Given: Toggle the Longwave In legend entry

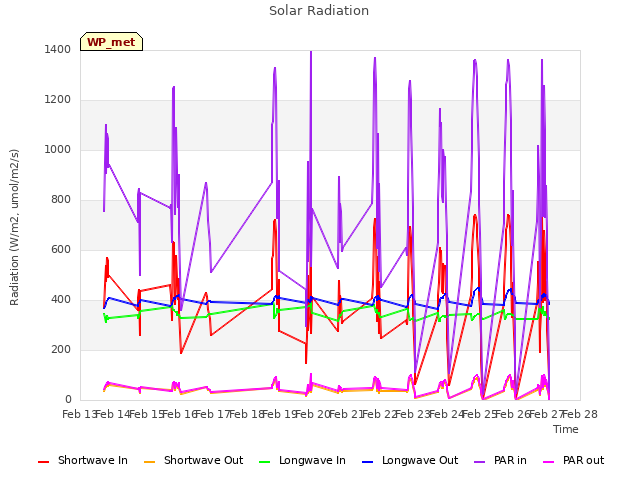Looking at the screenshot, I should [302, 460].
